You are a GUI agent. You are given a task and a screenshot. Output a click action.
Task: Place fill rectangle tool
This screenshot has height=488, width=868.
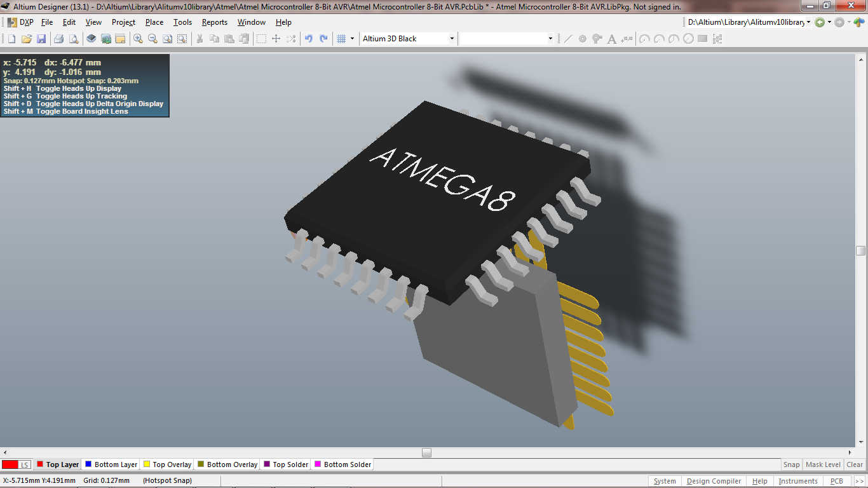point(703,39)
